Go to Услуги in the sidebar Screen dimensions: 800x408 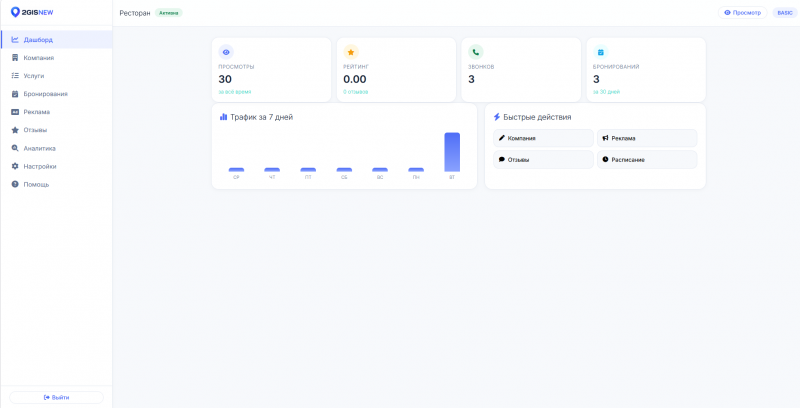pos(56,75)
